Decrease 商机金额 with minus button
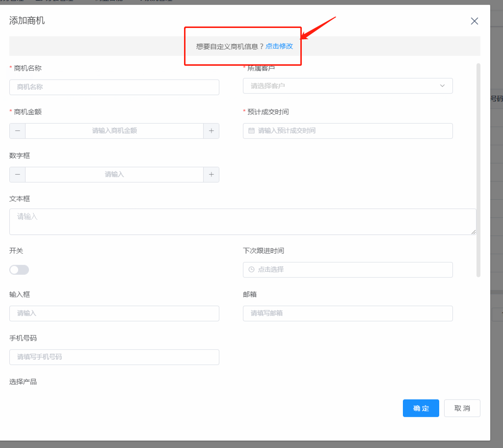The height and width of the screenshot is (448, 503). (x=18, y=131)
